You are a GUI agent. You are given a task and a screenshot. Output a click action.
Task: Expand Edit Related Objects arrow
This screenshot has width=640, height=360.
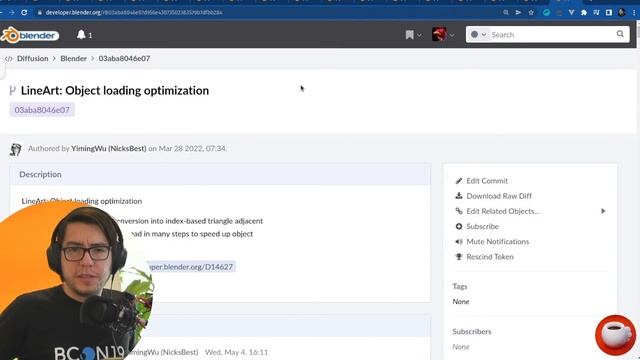(603, 211)
